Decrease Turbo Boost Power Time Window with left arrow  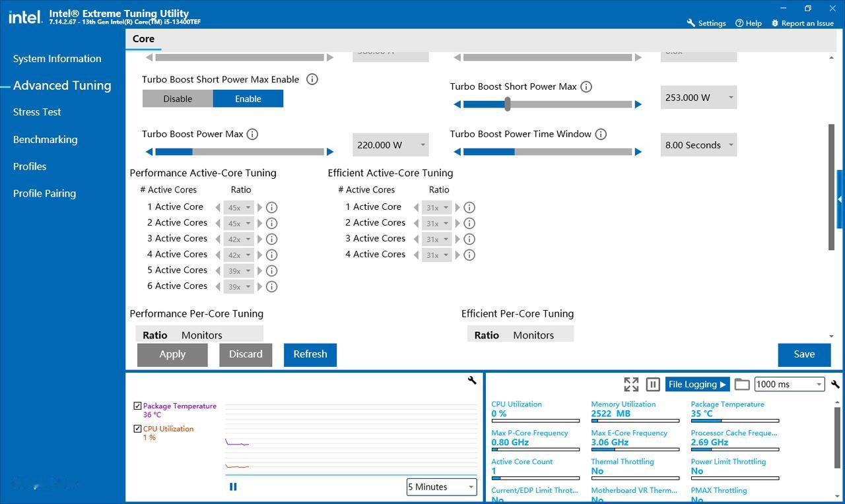pyautogui.click(x=457, y=152)
